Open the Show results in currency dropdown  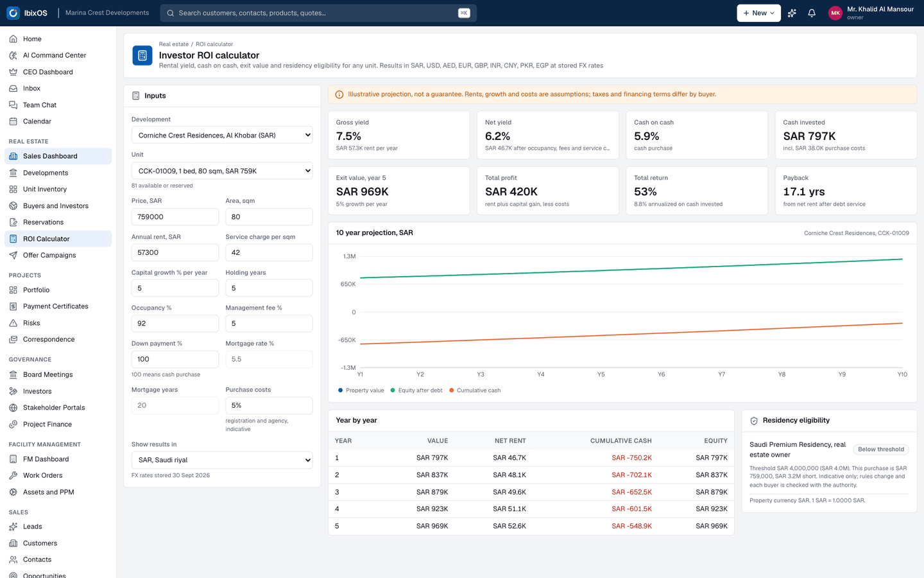pyautogui.click(x=222, y=460)
